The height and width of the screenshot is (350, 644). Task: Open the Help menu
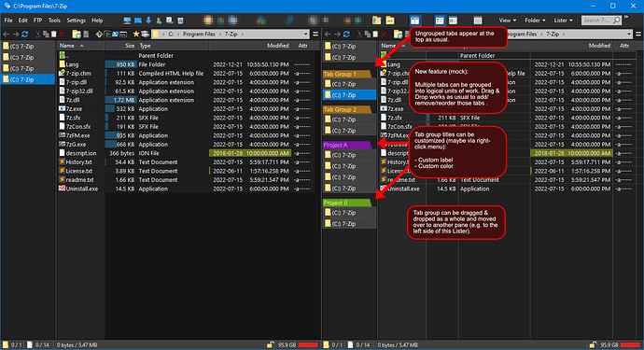97,21
